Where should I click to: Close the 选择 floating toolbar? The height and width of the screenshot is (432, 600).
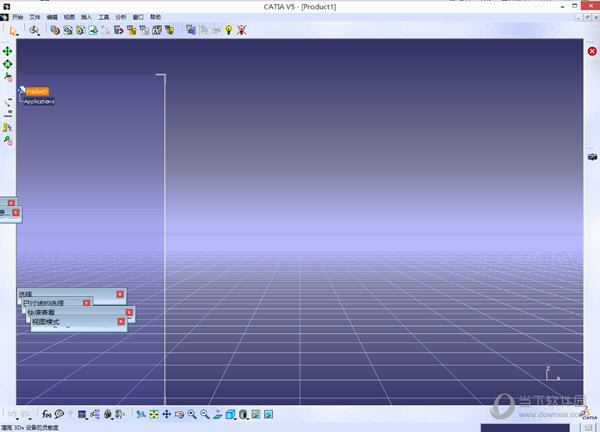[120, 294]
